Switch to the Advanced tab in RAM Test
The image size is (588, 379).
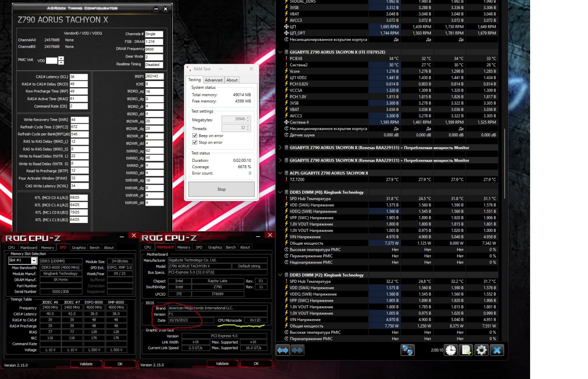tap(214, 80)
